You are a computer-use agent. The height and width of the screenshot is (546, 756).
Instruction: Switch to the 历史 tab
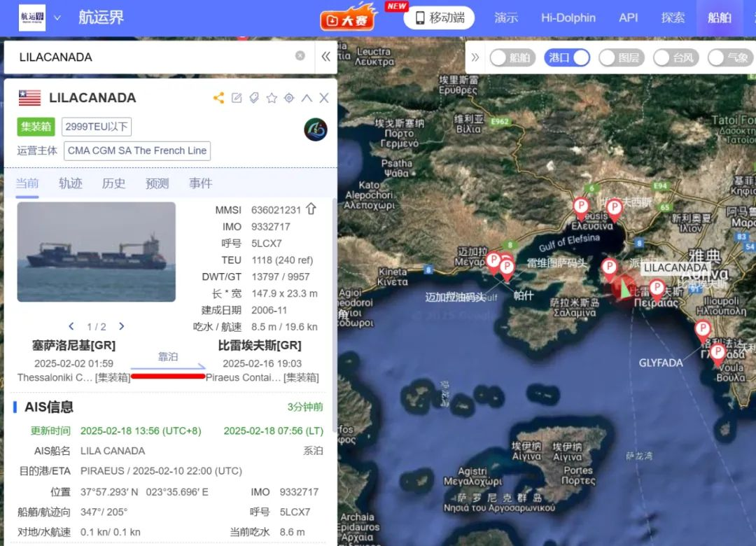[114, 183]
